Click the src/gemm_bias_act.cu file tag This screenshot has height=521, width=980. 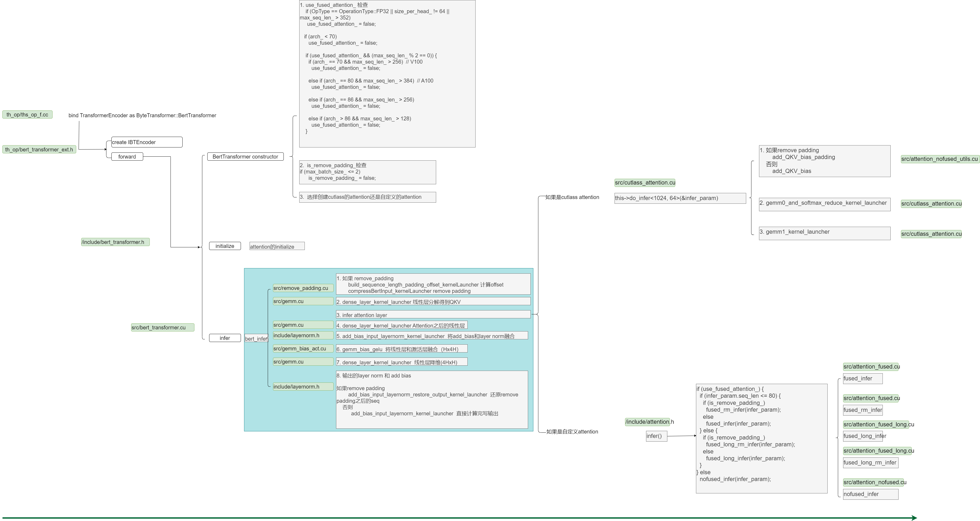click(303, 349)
